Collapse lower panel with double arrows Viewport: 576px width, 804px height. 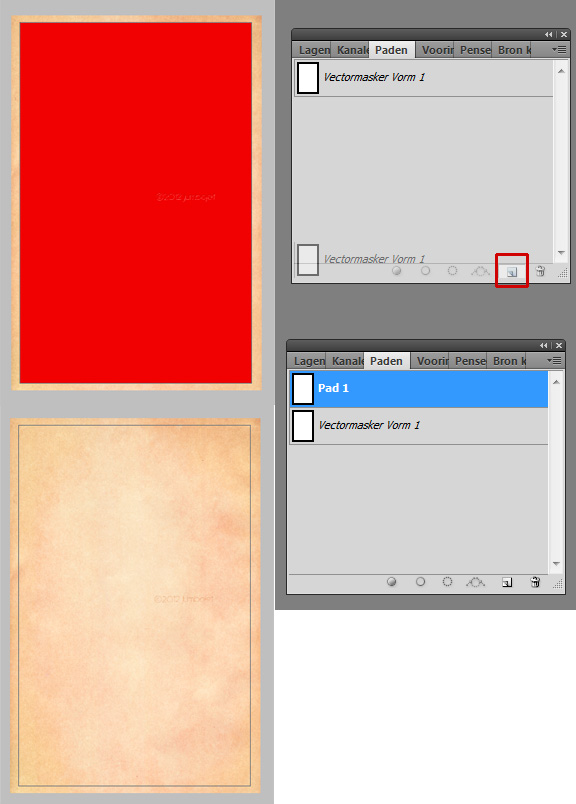(x=544, y=346)
